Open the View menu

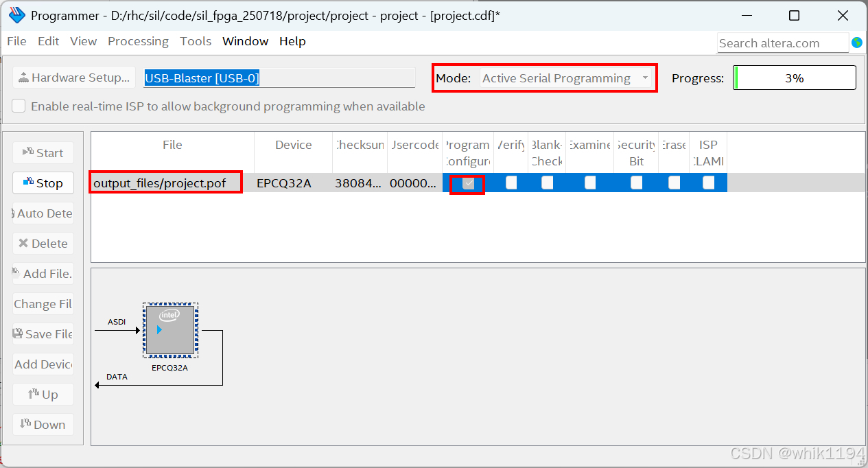[83, 41]
